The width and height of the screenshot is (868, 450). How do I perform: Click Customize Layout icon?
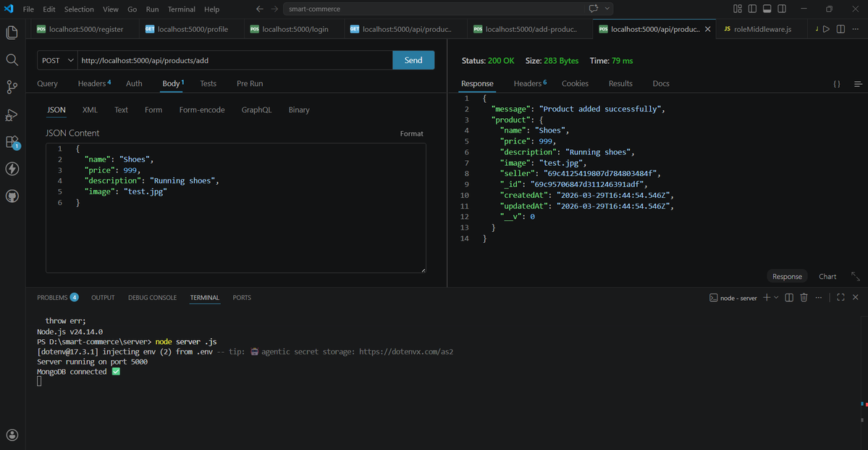point(738,9)
